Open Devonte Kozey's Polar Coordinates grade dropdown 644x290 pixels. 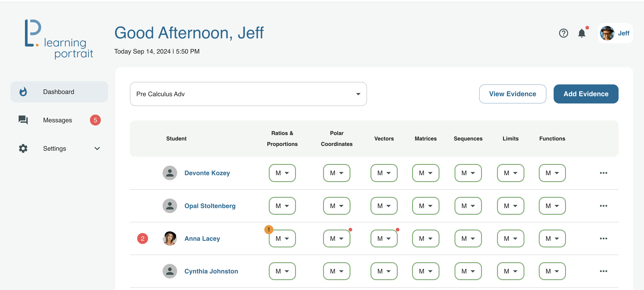click(337, 173)
